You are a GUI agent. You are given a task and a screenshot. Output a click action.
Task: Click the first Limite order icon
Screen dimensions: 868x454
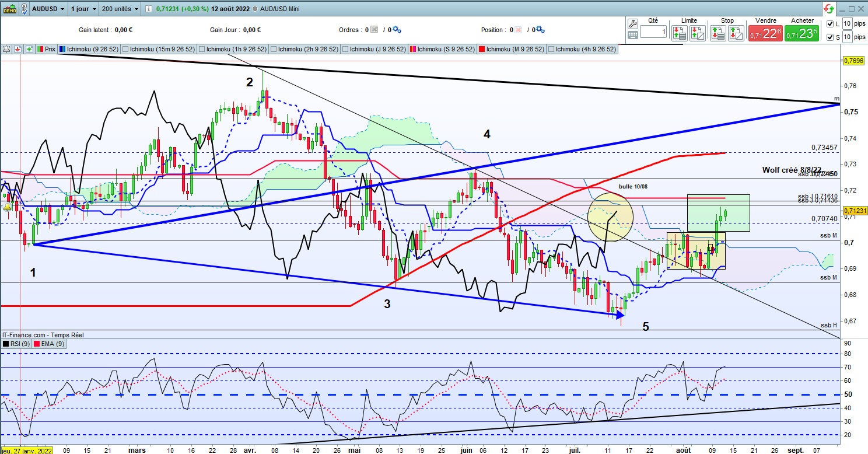pyautogui.click(x=678, y=33)
